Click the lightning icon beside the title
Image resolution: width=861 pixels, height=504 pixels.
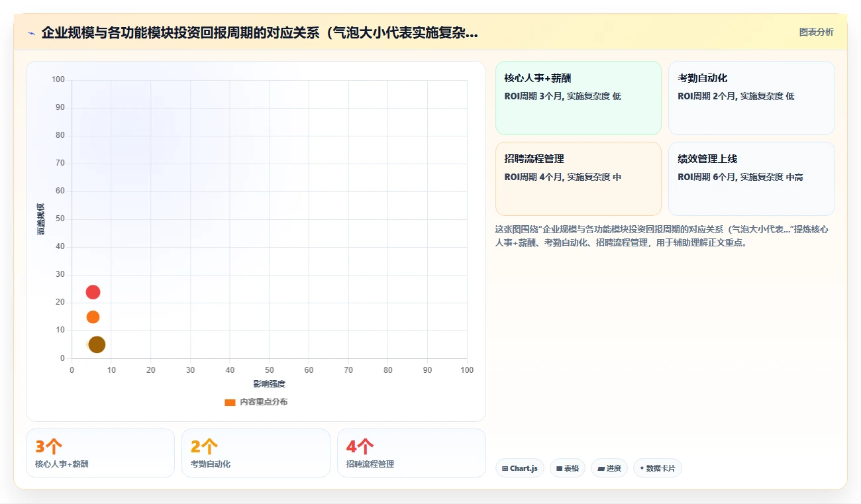click(x=31, y=32)
